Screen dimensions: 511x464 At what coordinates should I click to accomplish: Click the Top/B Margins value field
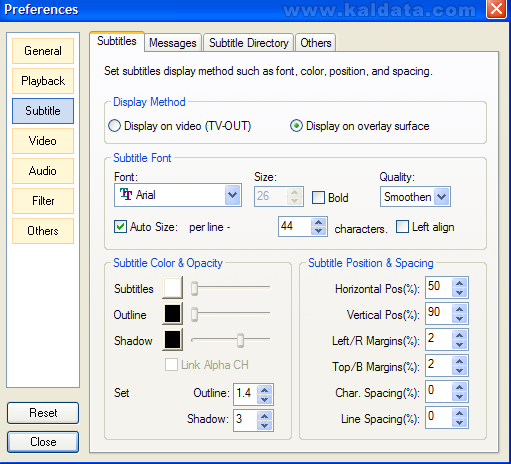(x=439, y=365)
